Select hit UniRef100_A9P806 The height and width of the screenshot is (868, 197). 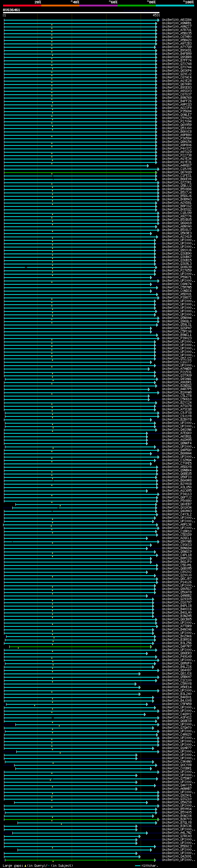click(177, 145)
